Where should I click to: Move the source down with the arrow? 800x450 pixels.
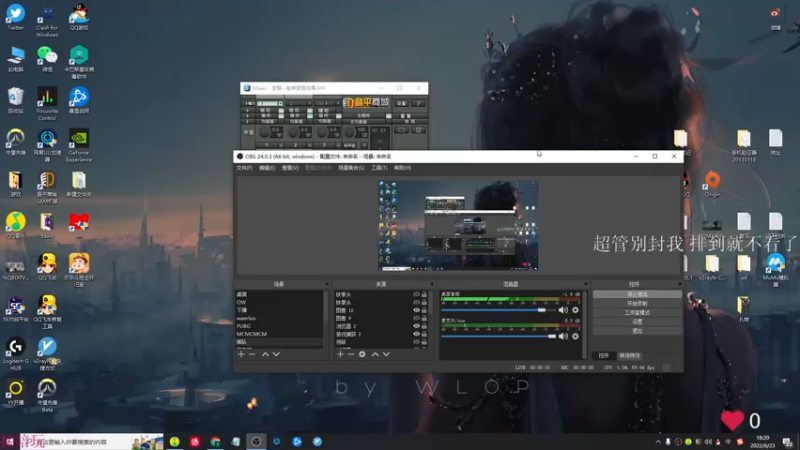[386, 354]
